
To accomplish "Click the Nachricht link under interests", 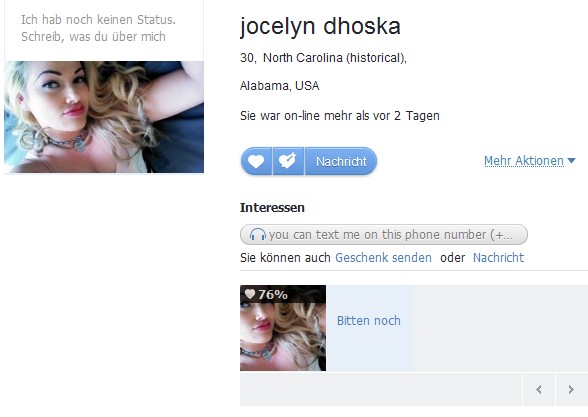I will 498,258.
